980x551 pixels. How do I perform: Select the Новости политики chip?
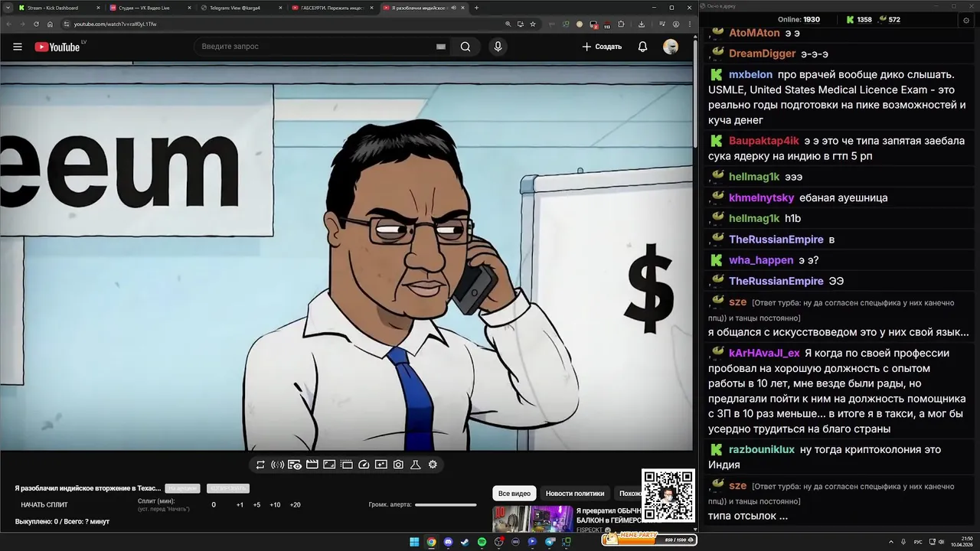point(575,494)
